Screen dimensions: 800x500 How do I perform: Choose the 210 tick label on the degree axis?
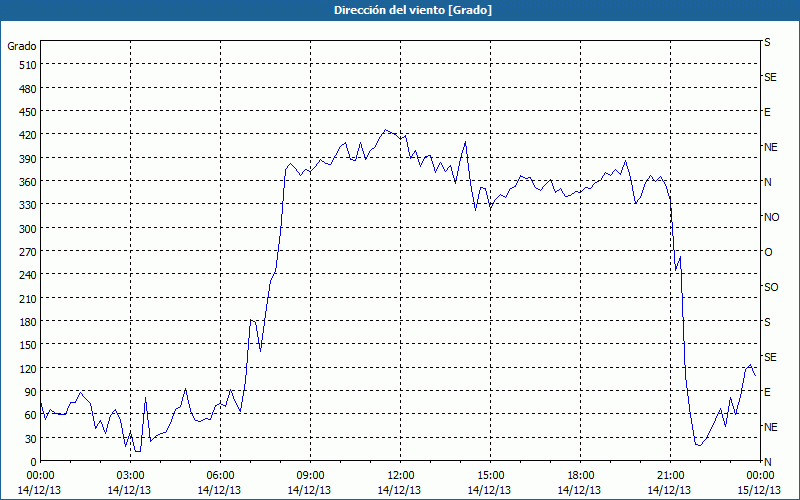click(x=28, y=298)
